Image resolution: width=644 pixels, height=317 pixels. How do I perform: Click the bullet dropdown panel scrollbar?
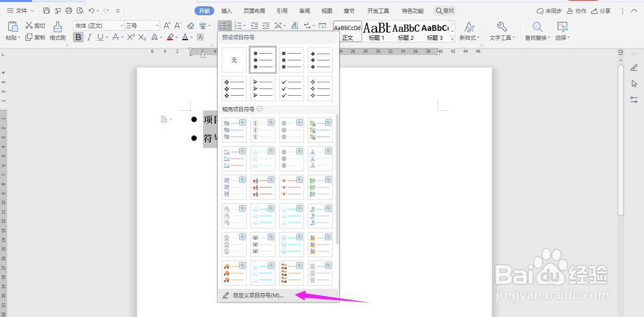coord(337,179)
